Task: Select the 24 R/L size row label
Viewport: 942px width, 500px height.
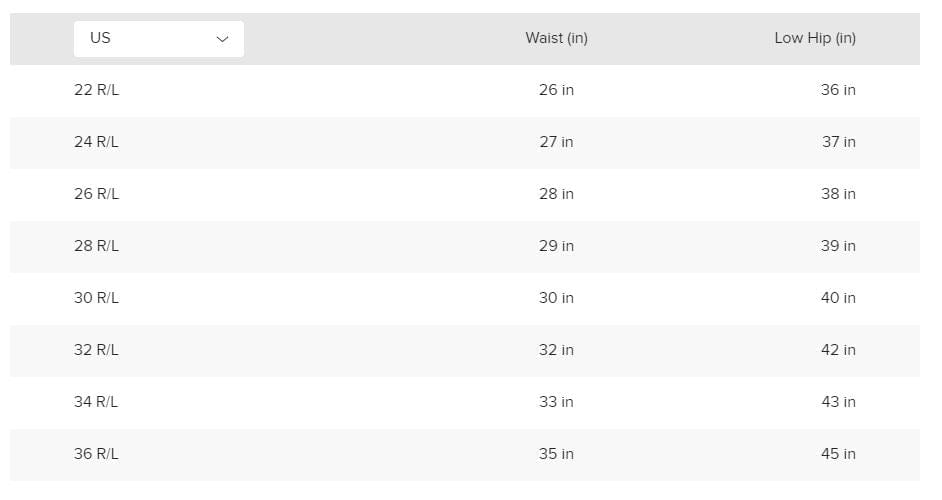Action: click(x=96, y=142)
